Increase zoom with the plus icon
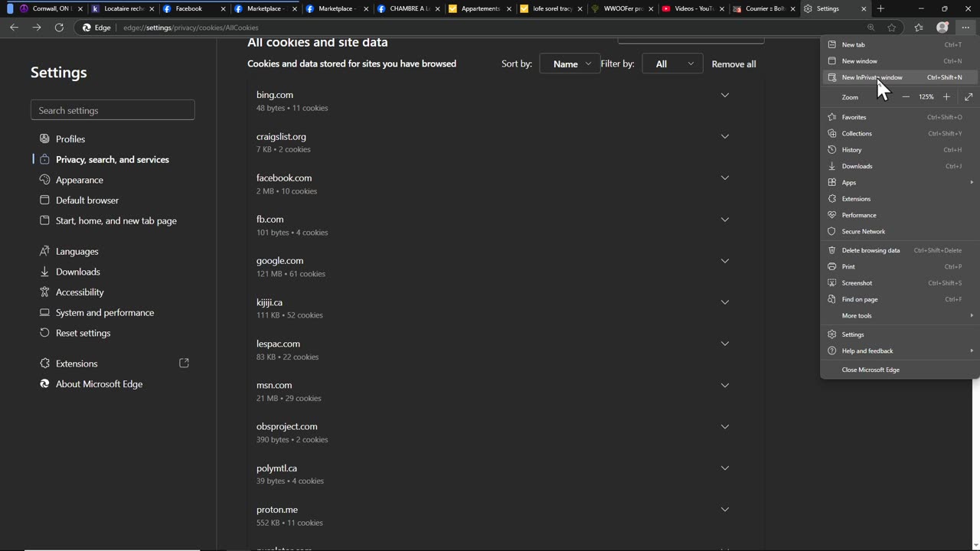This screenshot has width=980, height=551. (x=946, y=97)
